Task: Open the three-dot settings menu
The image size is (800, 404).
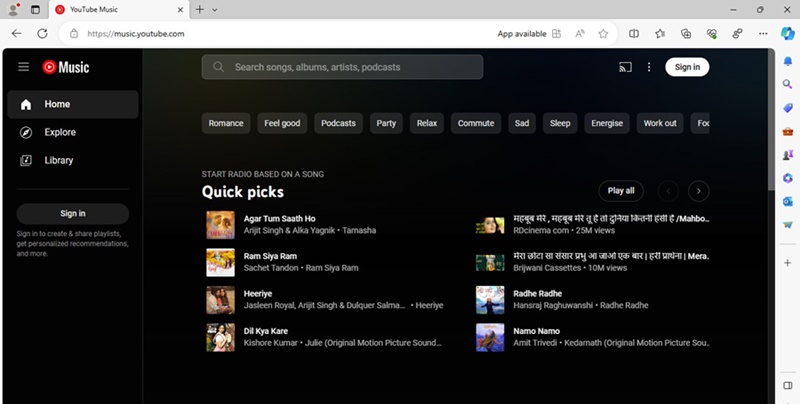Action: tap(649, 67)
